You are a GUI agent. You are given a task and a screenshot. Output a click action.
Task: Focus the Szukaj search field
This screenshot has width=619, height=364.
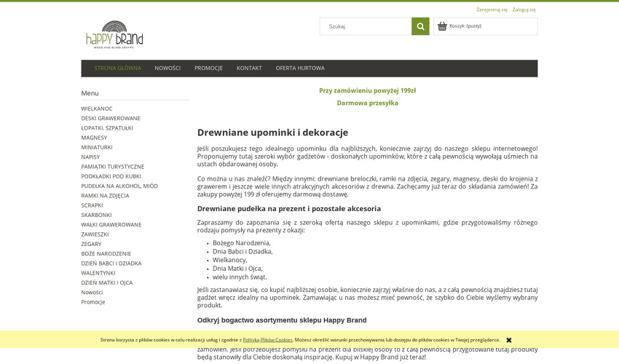click(366, 26)
